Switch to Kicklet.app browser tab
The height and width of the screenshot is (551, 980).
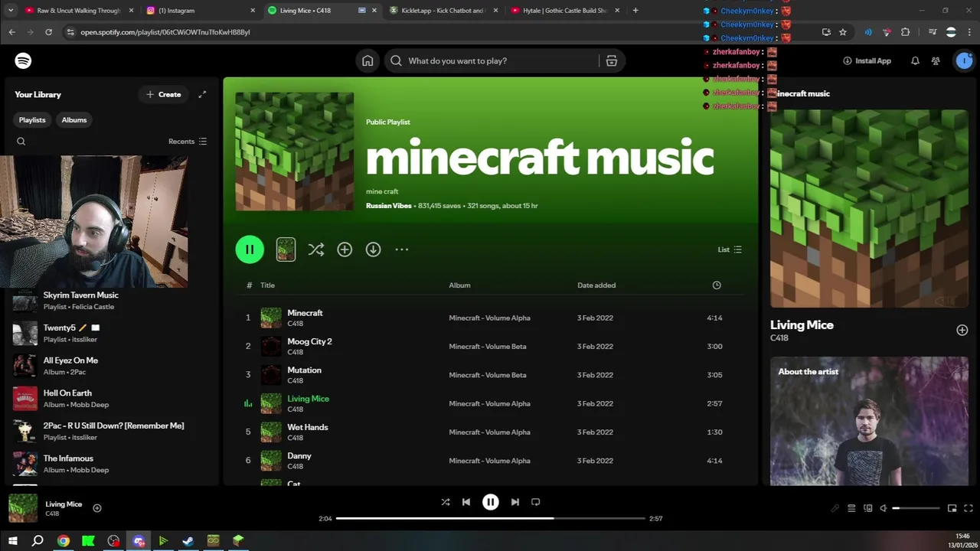[443, 11]
